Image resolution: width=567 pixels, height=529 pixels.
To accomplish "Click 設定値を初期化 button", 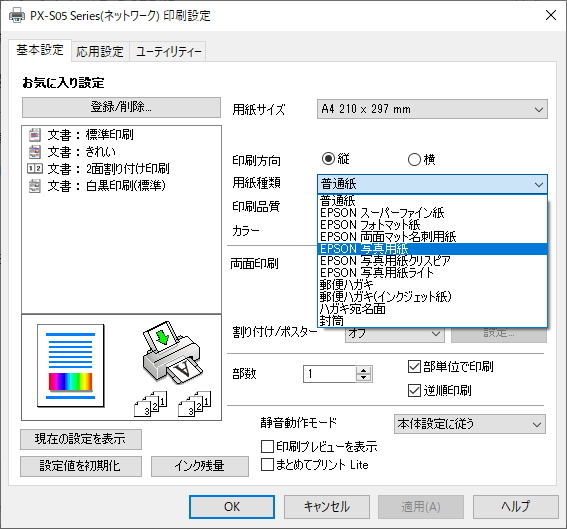I will point(81,466).
